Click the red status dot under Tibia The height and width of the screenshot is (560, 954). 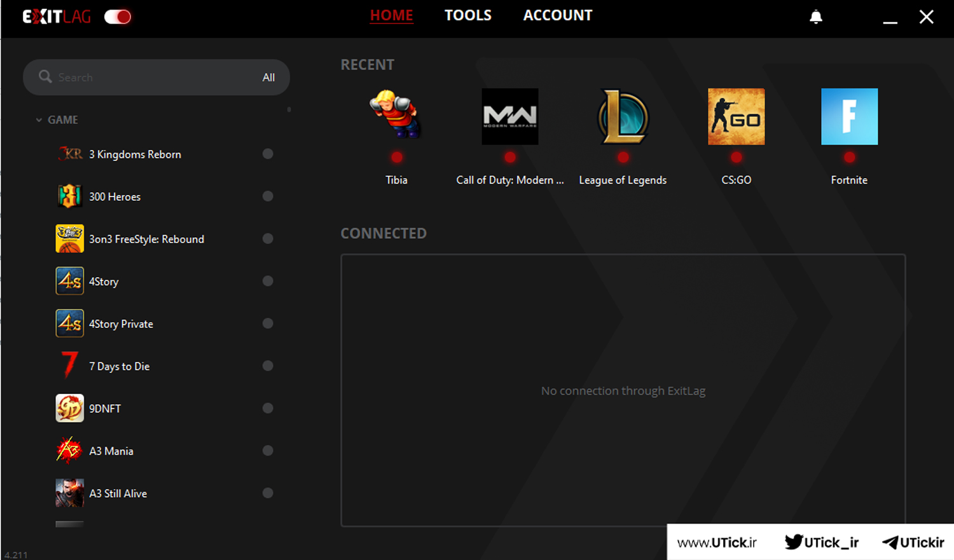(397, 157)
